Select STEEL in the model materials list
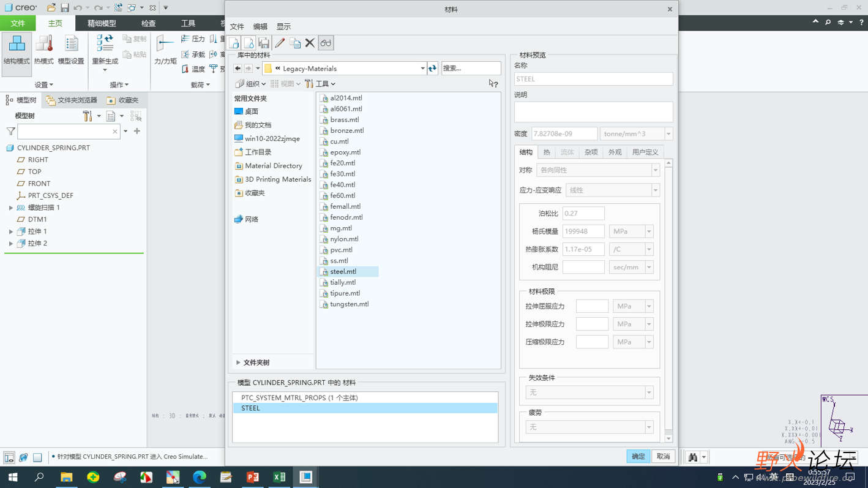 point(365,408)
